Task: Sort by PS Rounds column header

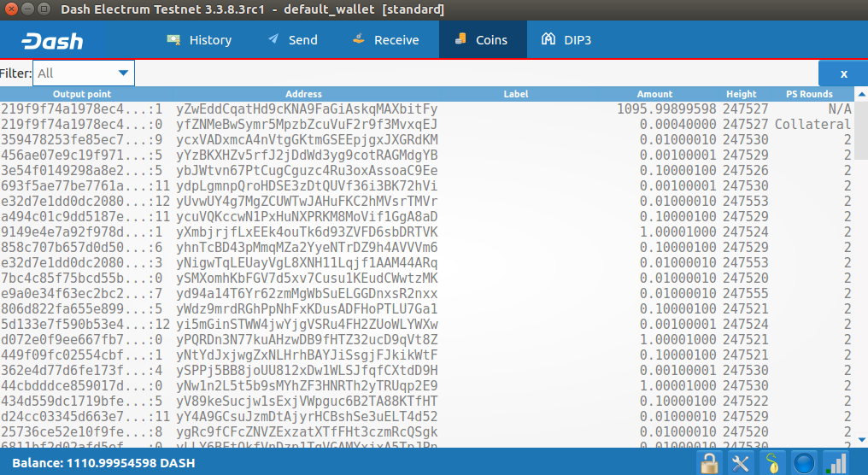Action: pos(809,94)
